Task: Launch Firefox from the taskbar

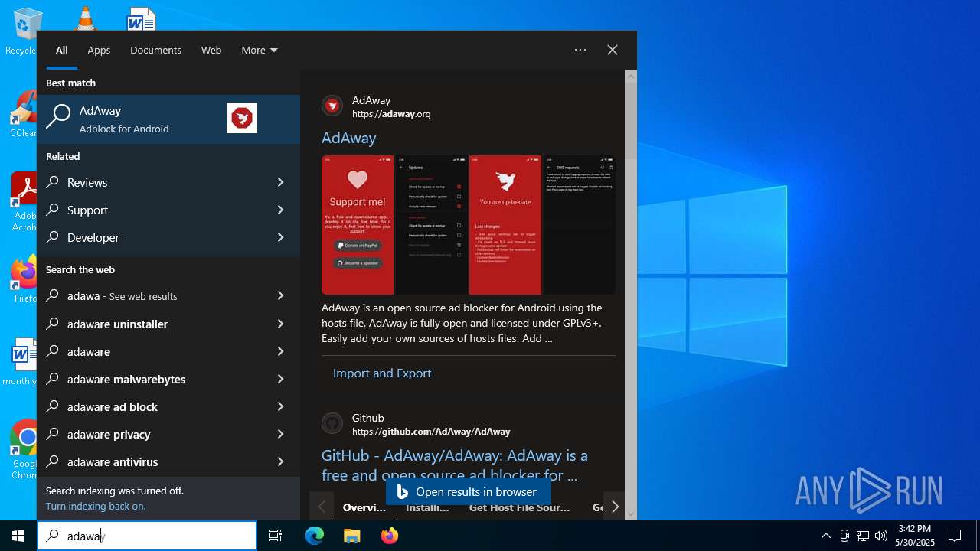Action: pos(389,536)
